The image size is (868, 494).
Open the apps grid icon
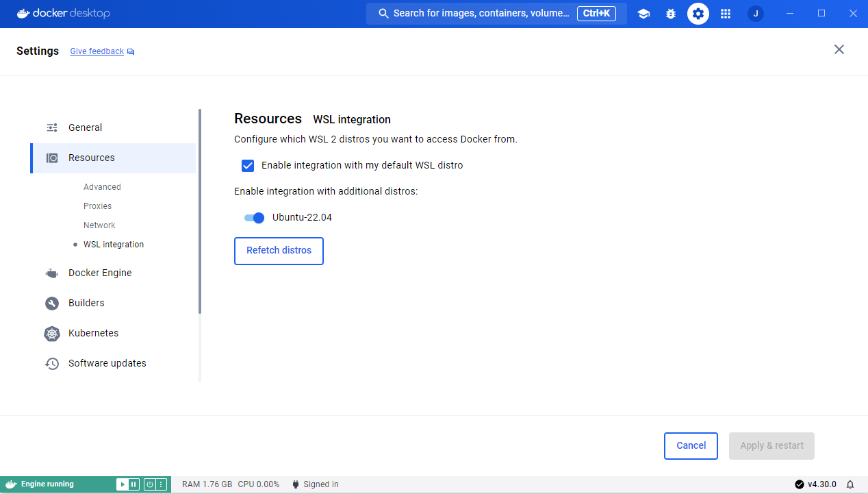point(726,13)
